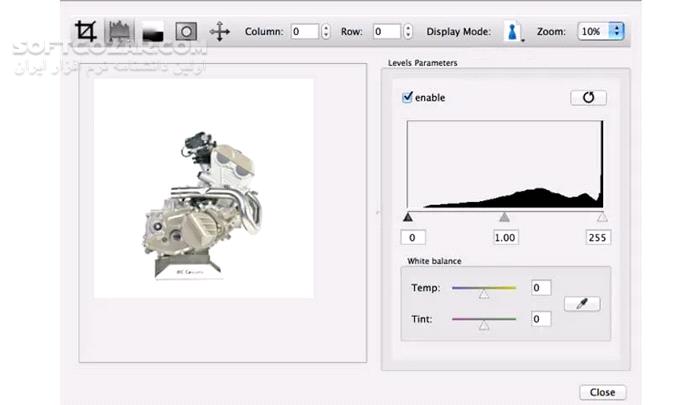This screenshot has width=700, height=405.
Task: Open the Levels histogram tool
Action: pos(119,31)
